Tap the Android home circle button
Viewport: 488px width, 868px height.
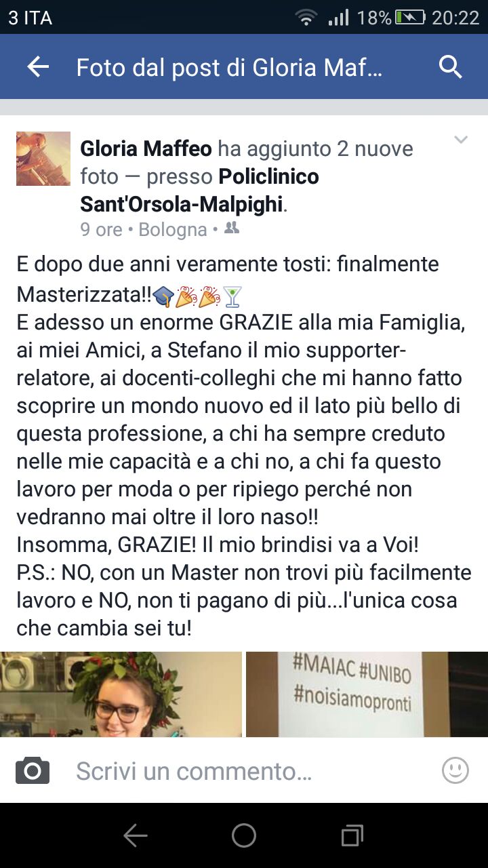(244, 835)
